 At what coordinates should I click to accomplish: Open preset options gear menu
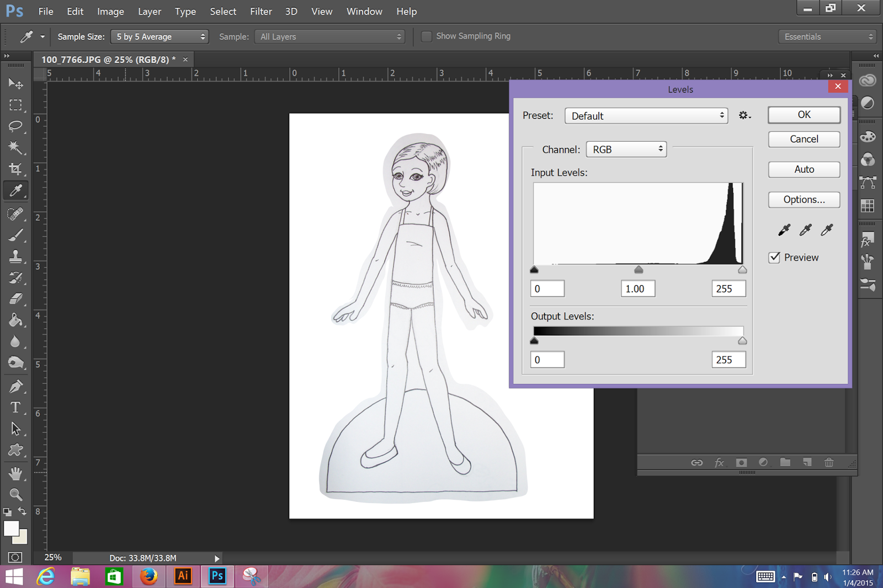coord(744,115)
